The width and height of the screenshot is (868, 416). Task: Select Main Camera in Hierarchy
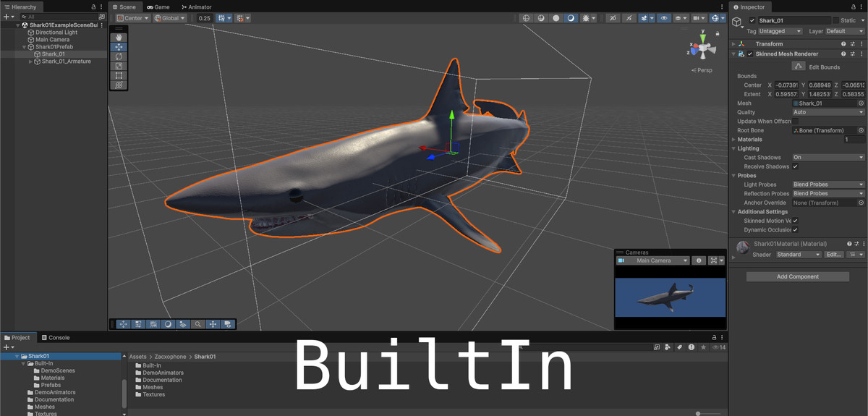point(53,40)
